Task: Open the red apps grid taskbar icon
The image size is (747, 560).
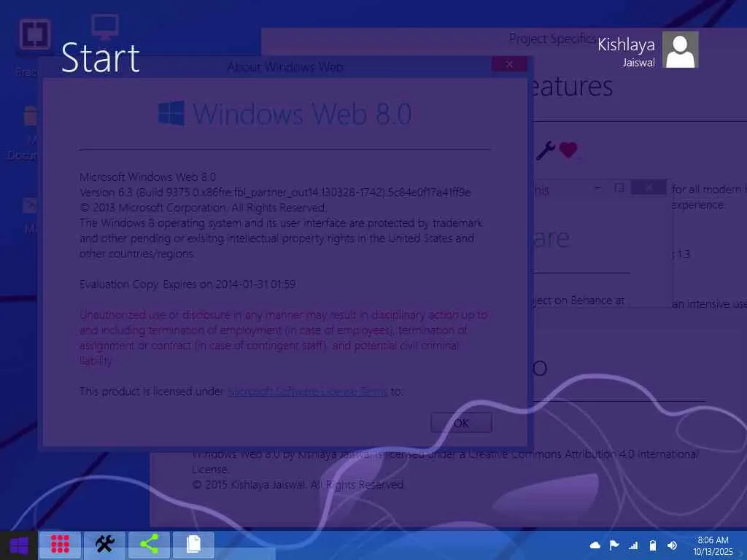Action: (x=60, y=545)
